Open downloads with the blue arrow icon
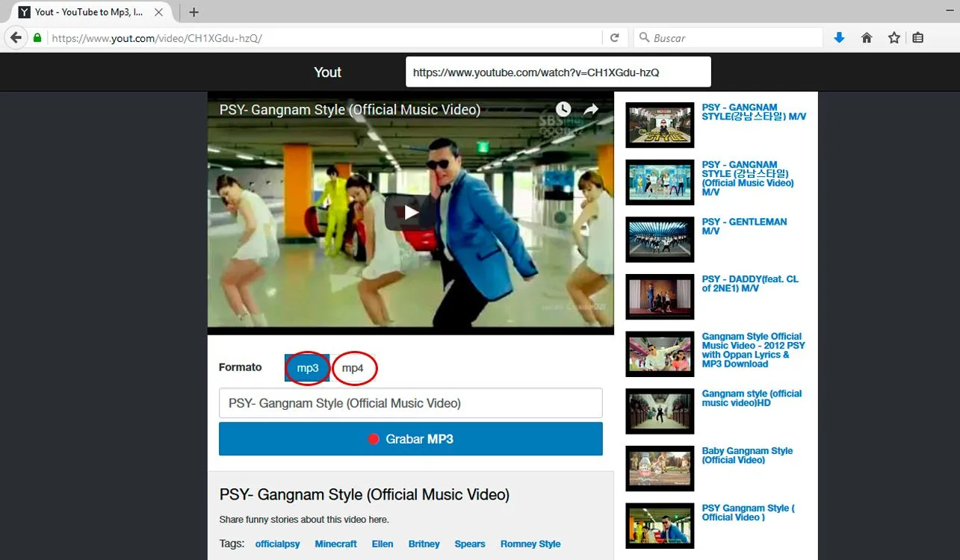Screen dimensions: 960x560 click(839, 37)
